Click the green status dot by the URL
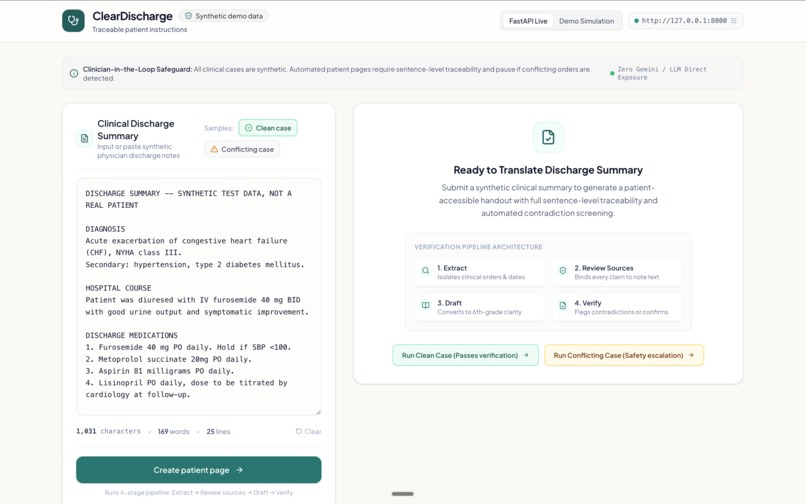This screenshot has width=806, height=504. (x=636, y=21)
